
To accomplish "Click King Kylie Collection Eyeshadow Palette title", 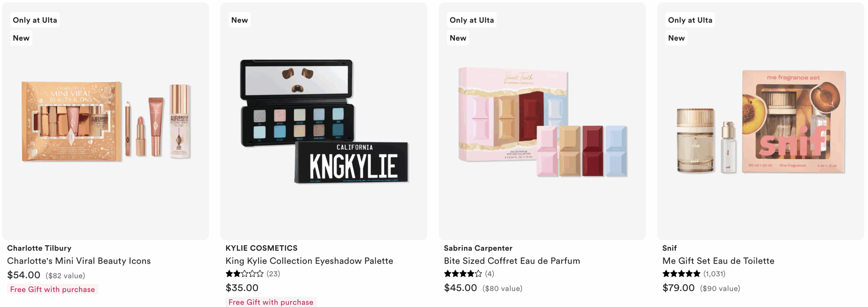I will click(309, 261).
